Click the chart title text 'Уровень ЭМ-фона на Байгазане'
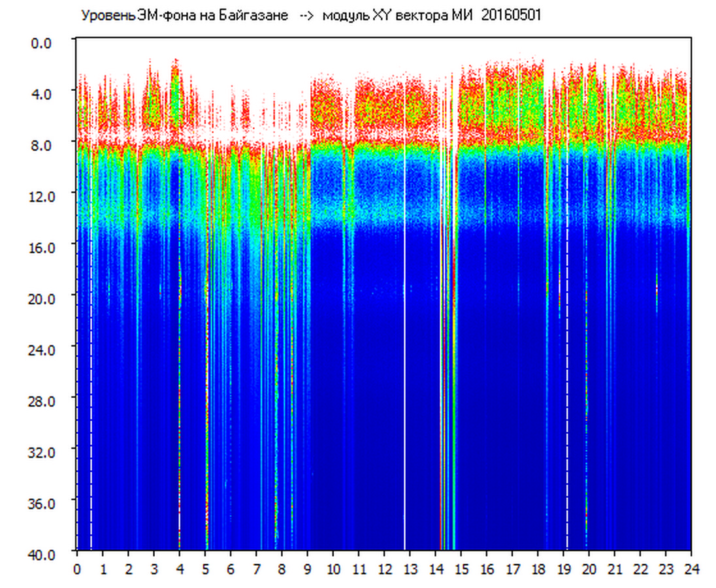Image resolution: width=716 pixels, height=588 pixels. point(184,16)
